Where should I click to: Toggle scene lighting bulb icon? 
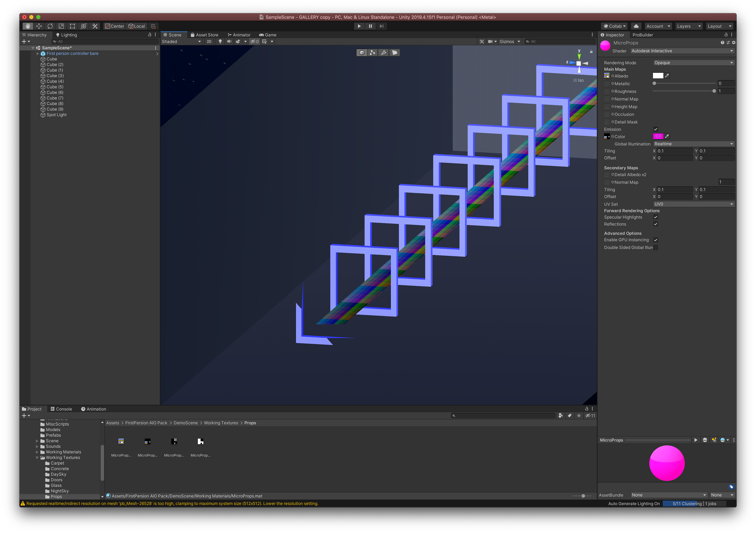220,42
